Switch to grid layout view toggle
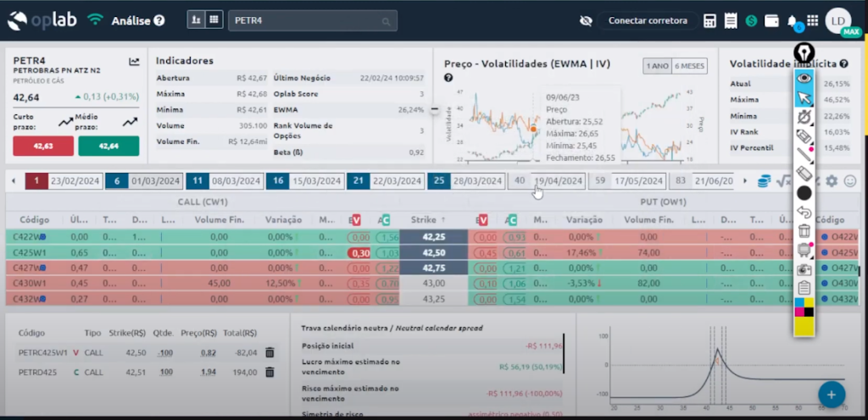868x420 pixels. [214, 20]
